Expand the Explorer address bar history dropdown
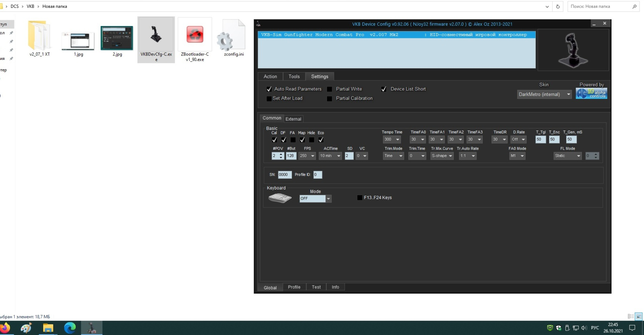The height and width of the screenshot is (335, 644). pos(547,6)
